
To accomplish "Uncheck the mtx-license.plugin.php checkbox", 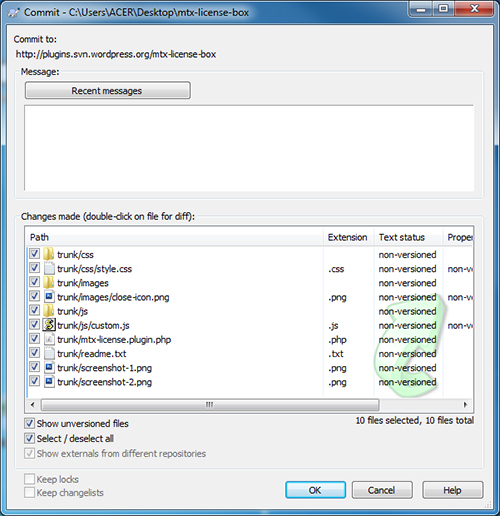I will point(34,339).
